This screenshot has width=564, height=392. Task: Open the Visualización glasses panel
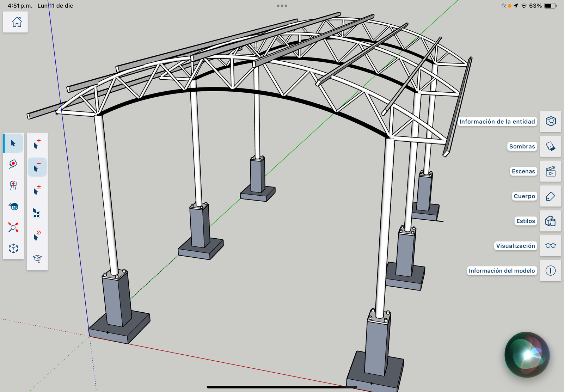tap(550, 246)
